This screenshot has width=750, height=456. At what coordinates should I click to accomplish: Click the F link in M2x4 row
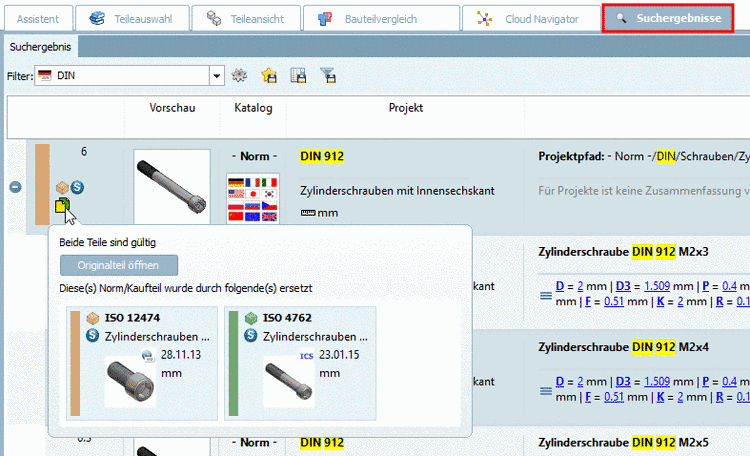point(588,397)
